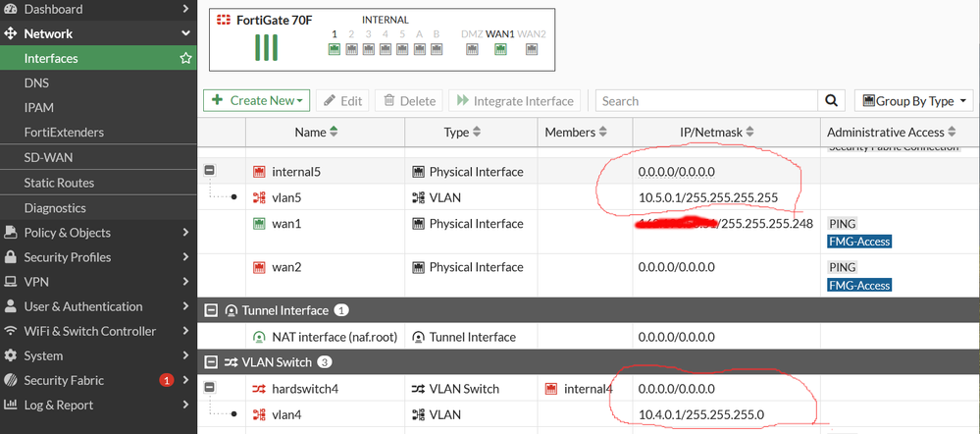Click the interface Search field
Viewport: 980px width, 434px height.
tap(707, 101)
